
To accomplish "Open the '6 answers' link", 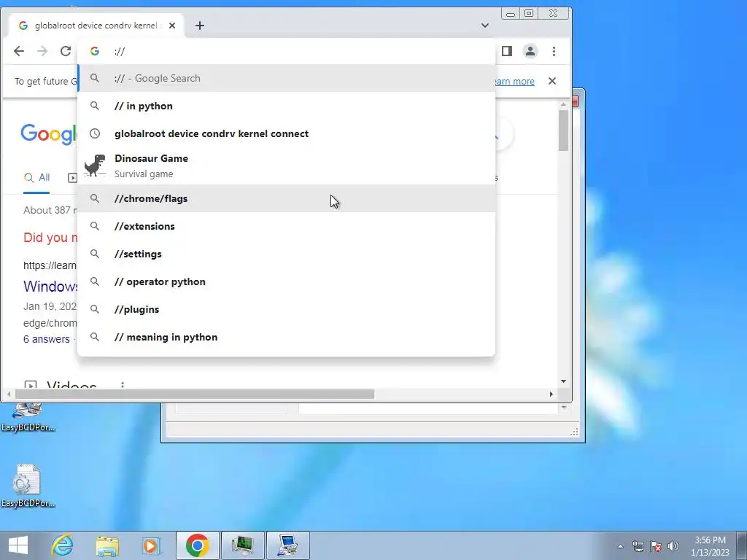I will (x=46, y=339).
